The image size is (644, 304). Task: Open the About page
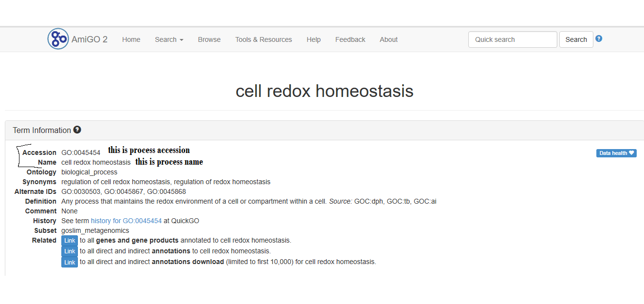pyautogui.click(x=388, y=39)
